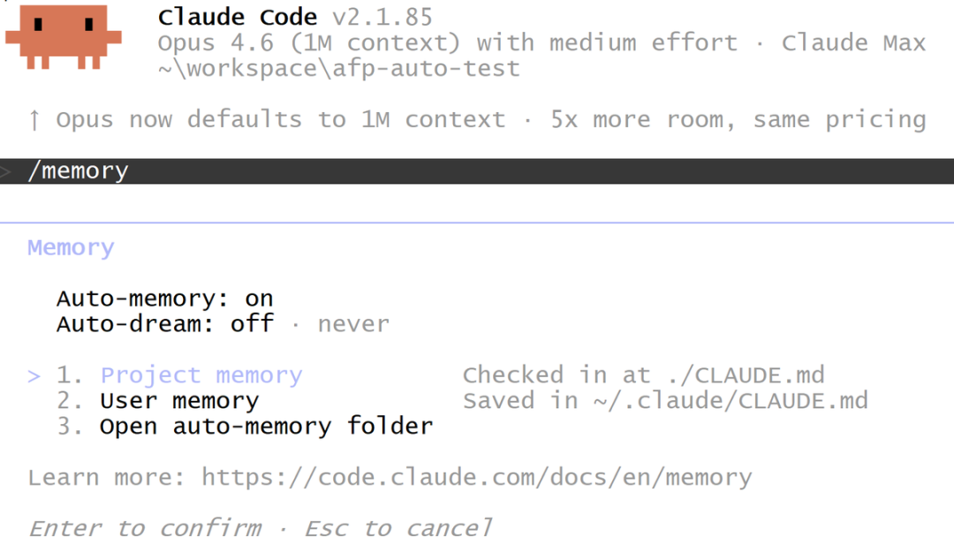Image resolution: width=954 pixels, height=560 pixels.
Task: Click the Saved in ~/.claude/CLAUDE.md description
Action: tap(666, 400)
